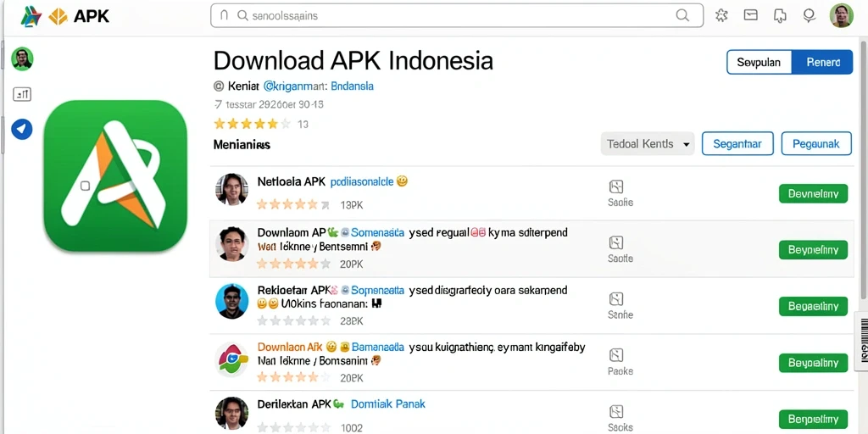Select the Sevpulan tab button

pyautogui.click(x=759, y=62)
